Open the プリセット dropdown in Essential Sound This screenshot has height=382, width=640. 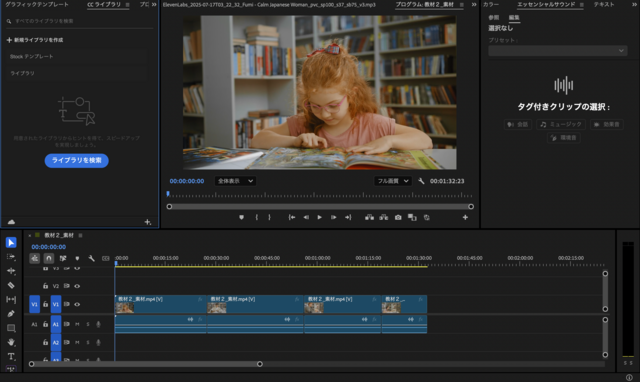(558, 51)
